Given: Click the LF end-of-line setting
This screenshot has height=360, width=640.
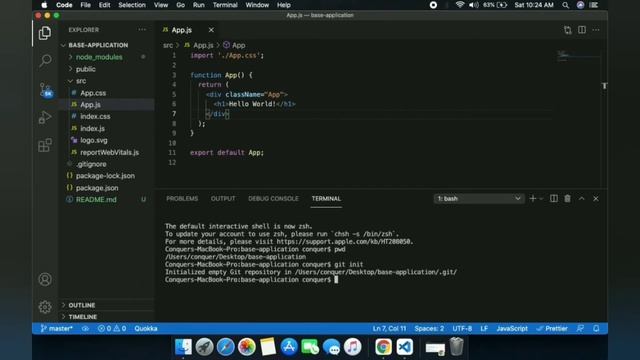Looking at the screenshot, I should (484, 329).
